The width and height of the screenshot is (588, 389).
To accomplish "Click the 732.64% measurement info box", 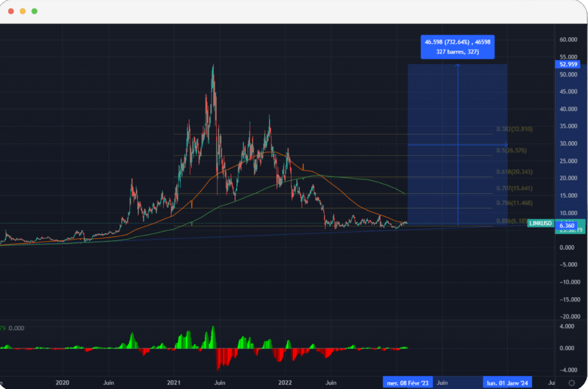I will tap(457, 46).
